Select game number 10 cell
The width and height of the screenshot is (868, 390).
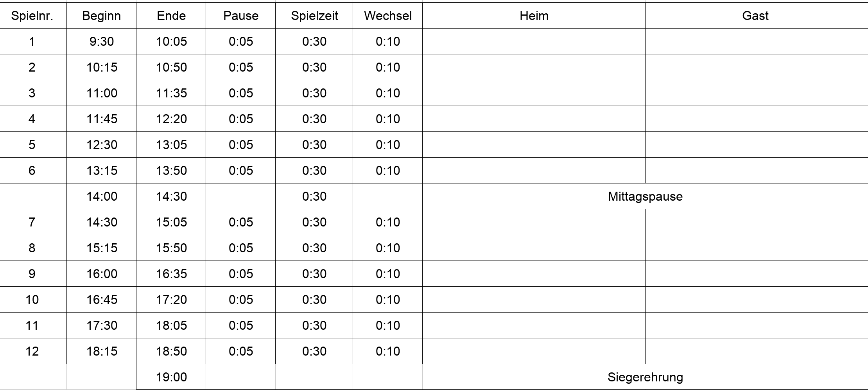[32, 300]
